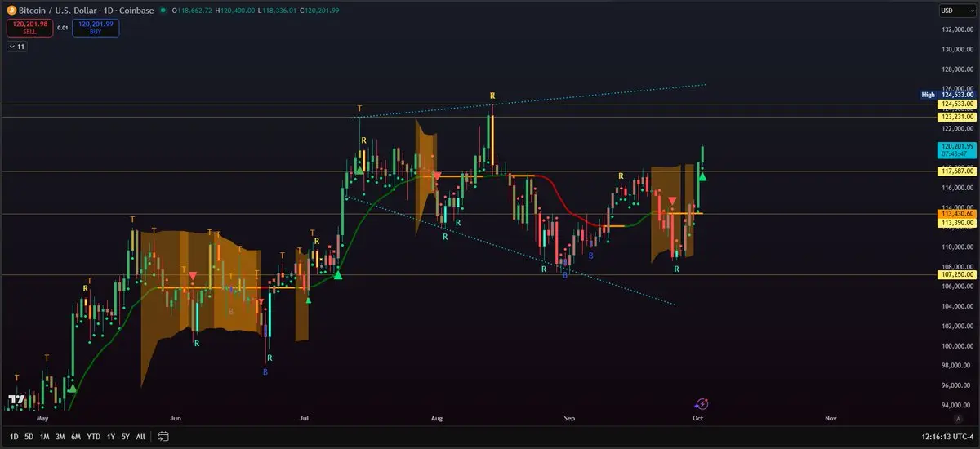The height and width of the screenshot is (449, 980).
Task: Click the Aug label on time axis
Action: (437, 418)
